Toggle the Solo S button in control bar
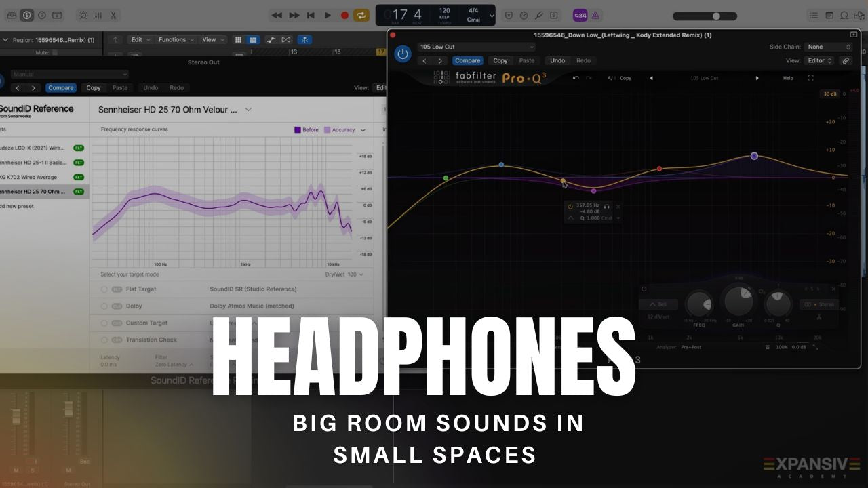Viewport: 868px width, 488px height. point(554,15)
